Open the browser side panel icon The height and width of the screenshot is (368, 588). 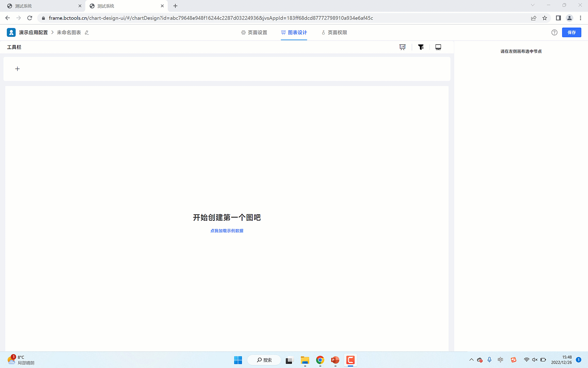(558, 18)
